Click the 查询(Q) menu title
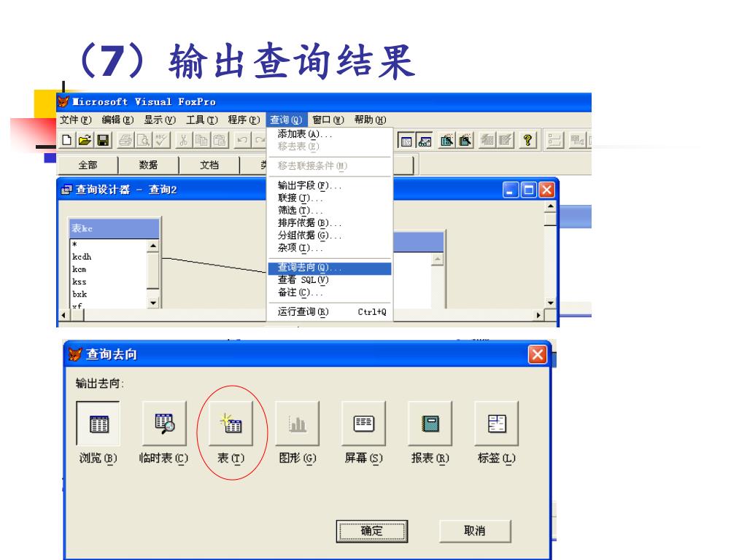 (286, 120)
